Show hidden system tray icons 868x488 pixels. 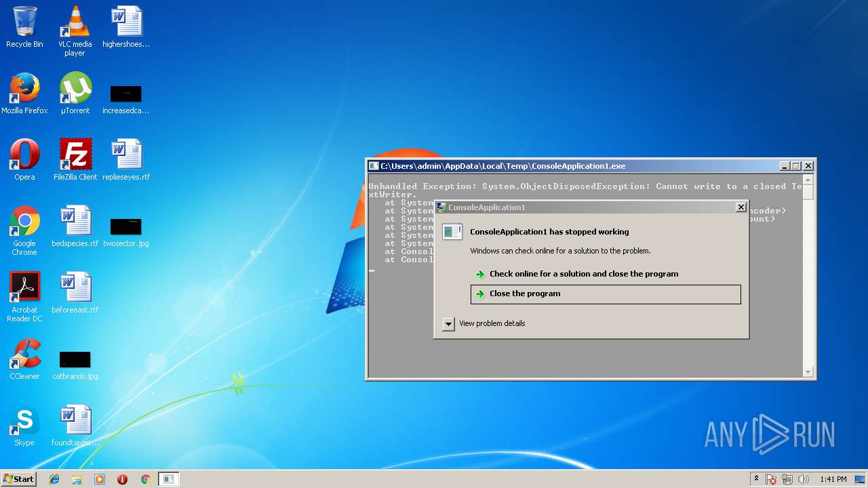[x=757, y=479]
